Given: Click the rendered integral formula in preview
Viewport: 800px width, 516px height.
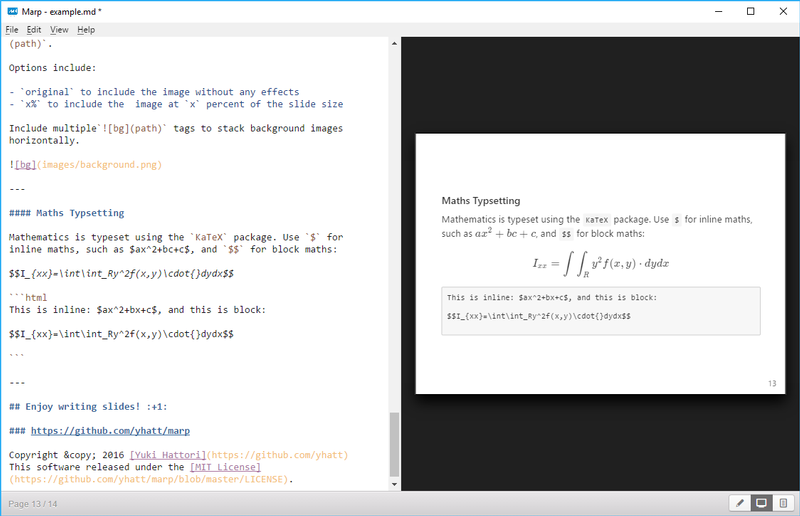Looking at the screenshot, I should tap(601, 264).
